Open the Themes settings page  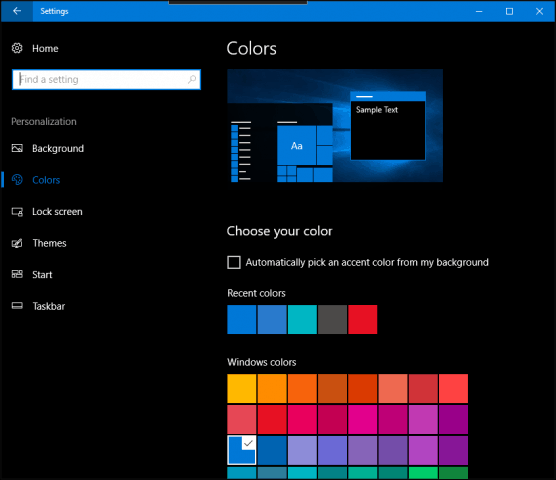coord(49,243)
